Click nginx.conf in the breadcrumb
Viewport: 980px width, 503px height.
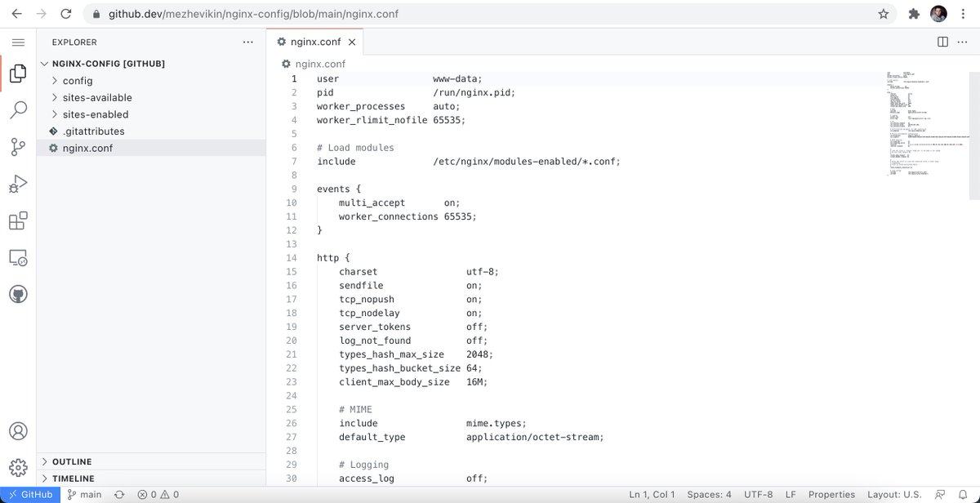[x=319, y=64]
